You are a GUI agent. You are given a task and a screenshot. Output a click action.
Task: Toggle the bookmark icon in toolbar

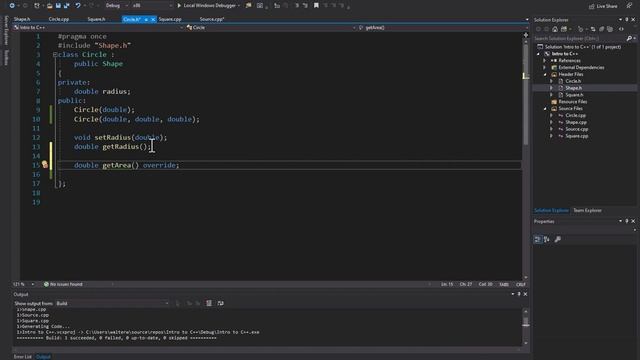coord(316,6)
